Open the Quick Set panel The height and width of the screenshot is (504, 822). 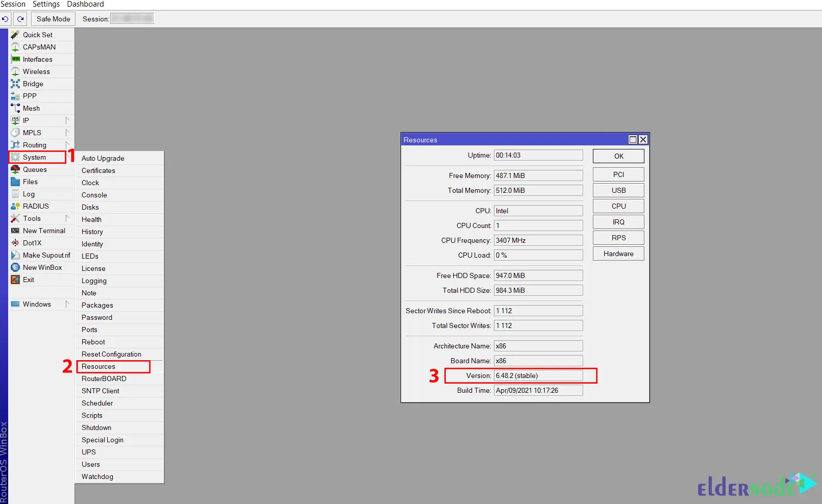coord(37,35)
